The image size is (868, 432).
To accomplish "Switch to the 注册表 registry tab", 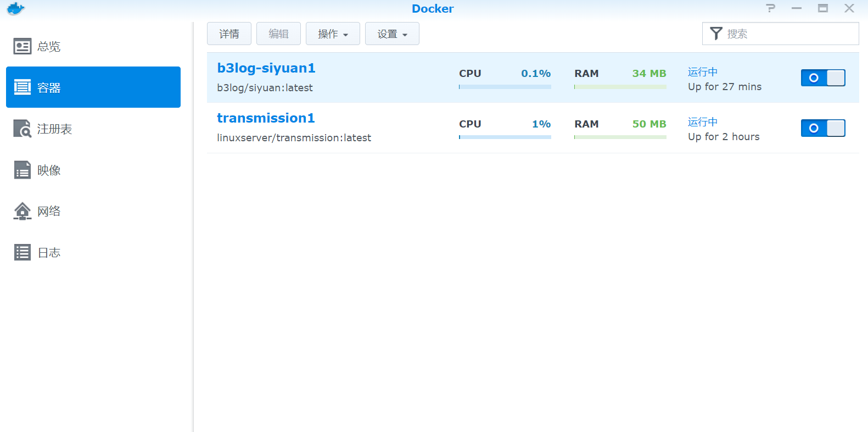I will 93,129.
